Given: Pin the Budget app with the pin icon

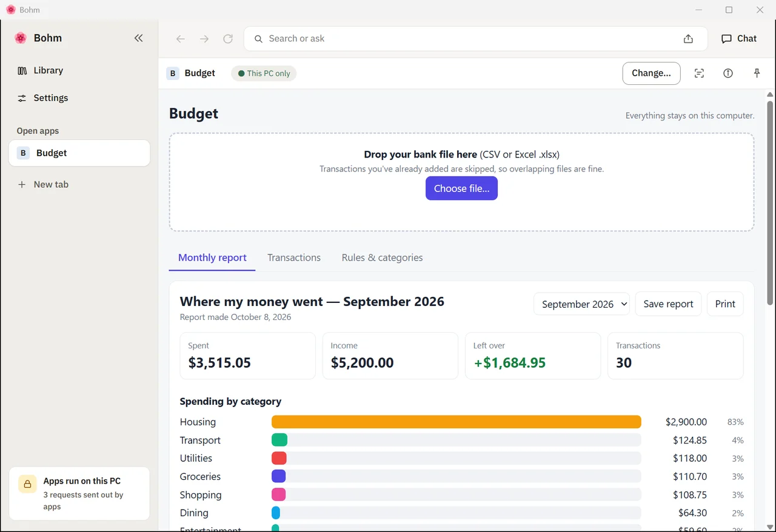Looking at the screenshot, I should point(757,73).
